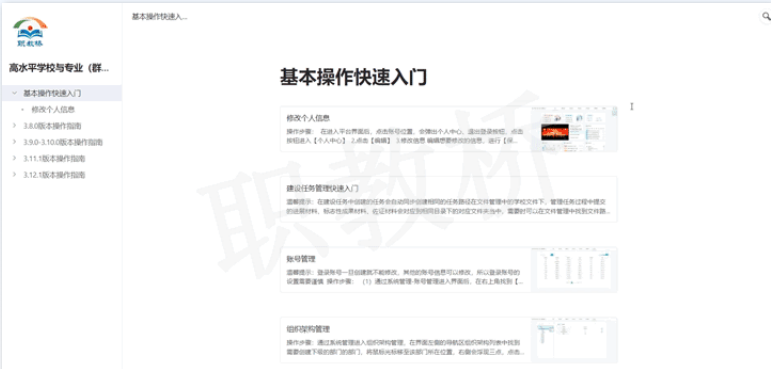Open the 组织架构管理 card title
771x369 pixels.
point(308,329)
